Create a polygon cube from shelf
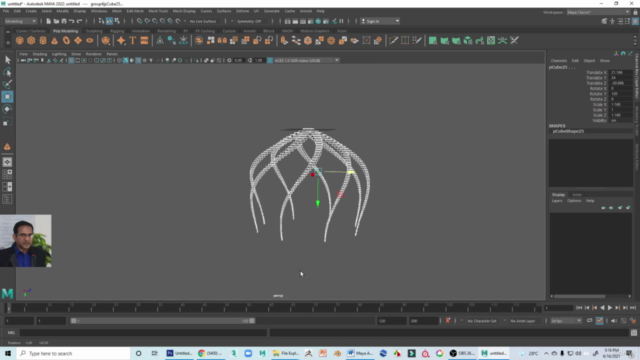 [x=31, y=40]
